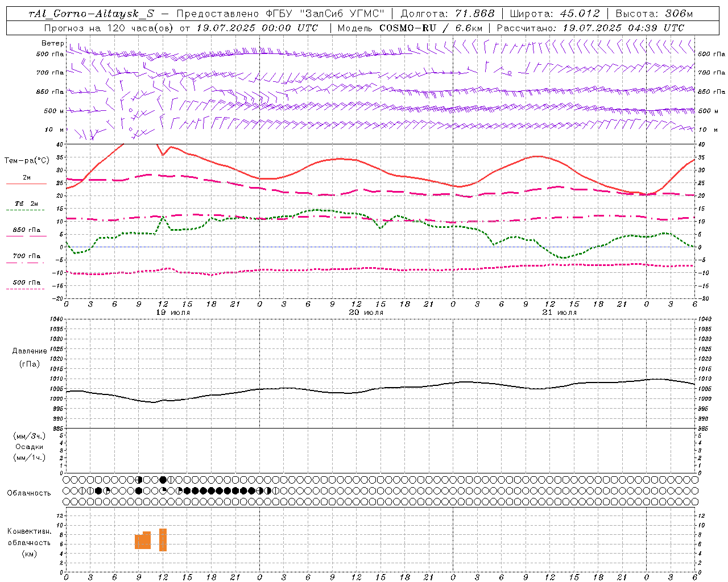This screenshot has height=582, width=728.
Task: Click the Осадки panel label
Action: (x=30, y=447)
